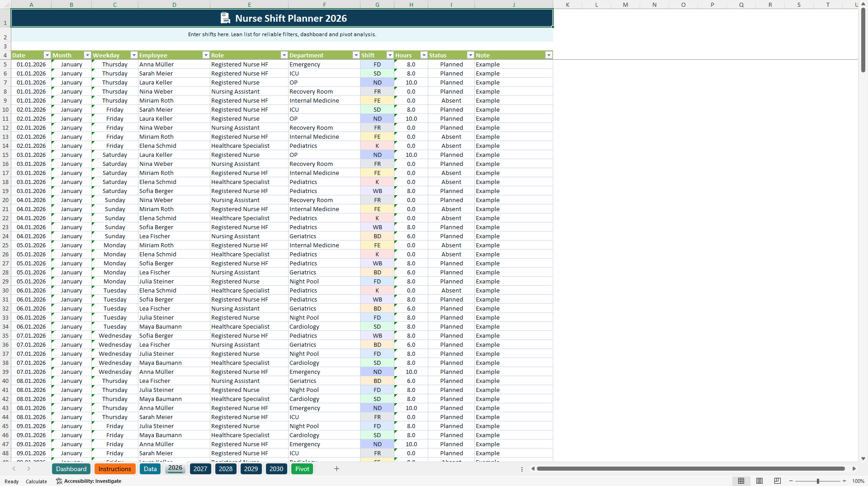The image size is (868, 486).
Task: Switch to Page Break Preview
Action: pyautogui.click(x=778, y=481)
